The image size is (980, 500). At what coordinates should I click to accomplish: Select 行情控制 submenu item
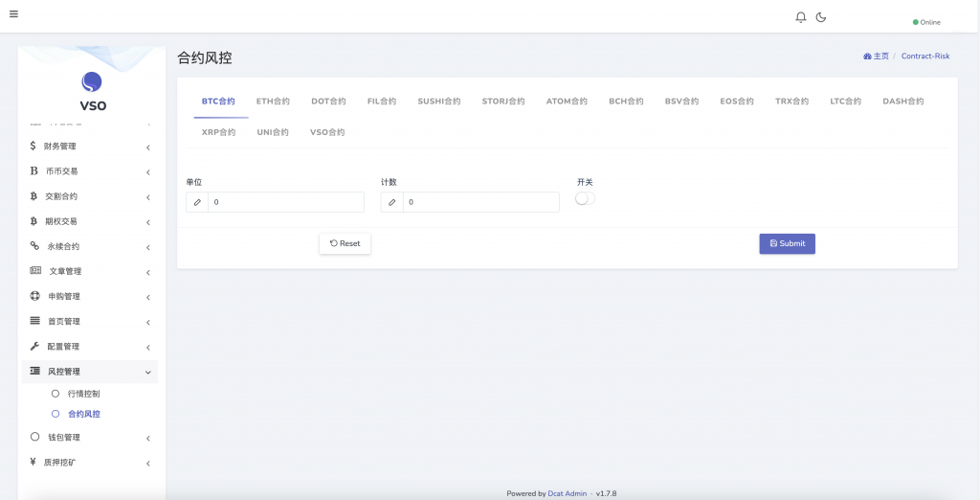click(83, 394)
